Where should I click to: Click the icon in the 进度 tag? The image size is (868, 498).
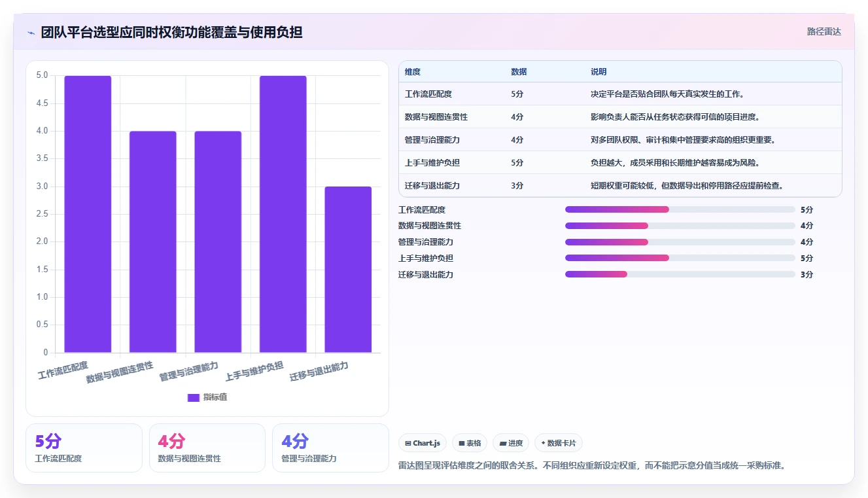502,443
